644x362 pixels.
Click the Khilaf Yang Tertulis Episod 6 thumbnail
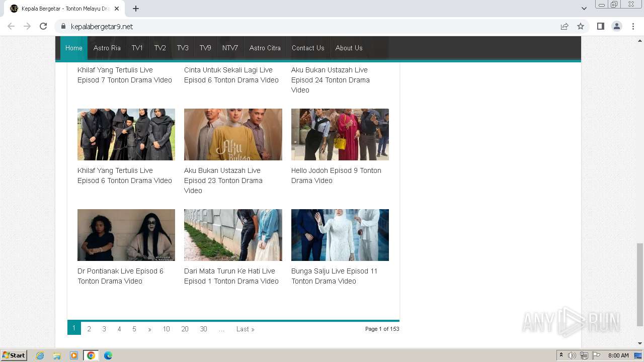click(x=126, y=134)
